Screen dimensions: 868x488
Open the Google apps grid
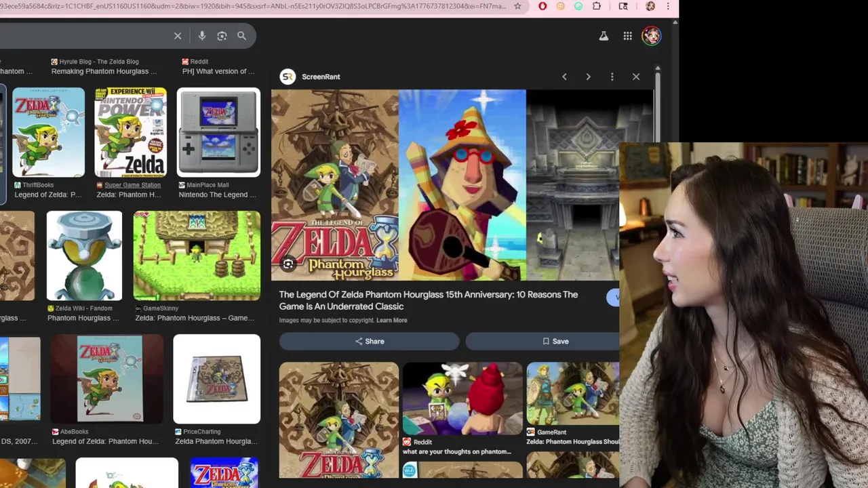(x=628, y=36)
